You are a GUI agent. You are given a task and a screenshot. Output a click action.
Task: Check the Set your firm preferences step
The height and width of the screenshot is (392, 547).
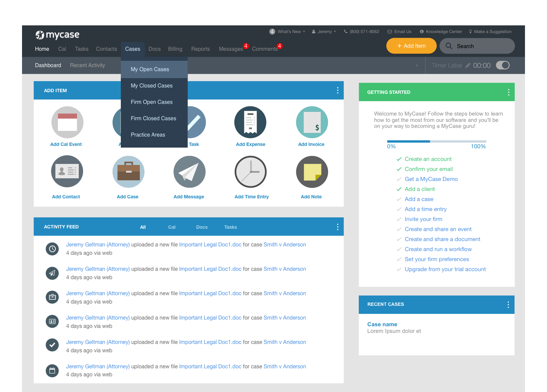coord(399,259)
